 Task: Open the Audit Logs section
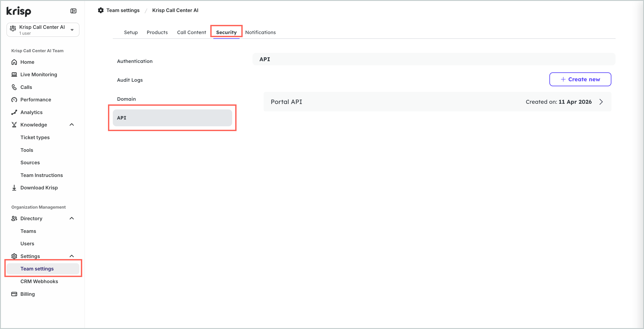coord(130,80)
